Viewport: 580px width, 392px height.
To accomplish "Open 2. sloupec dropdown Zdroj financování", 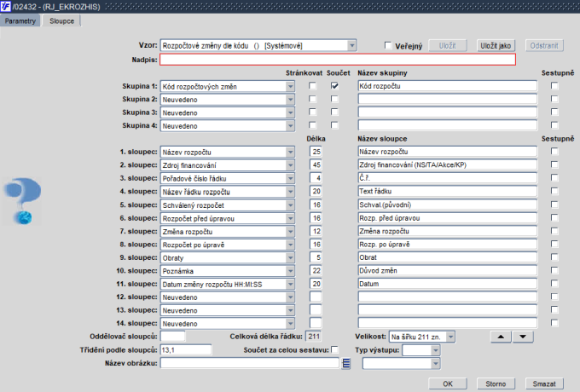I will 290,165.
